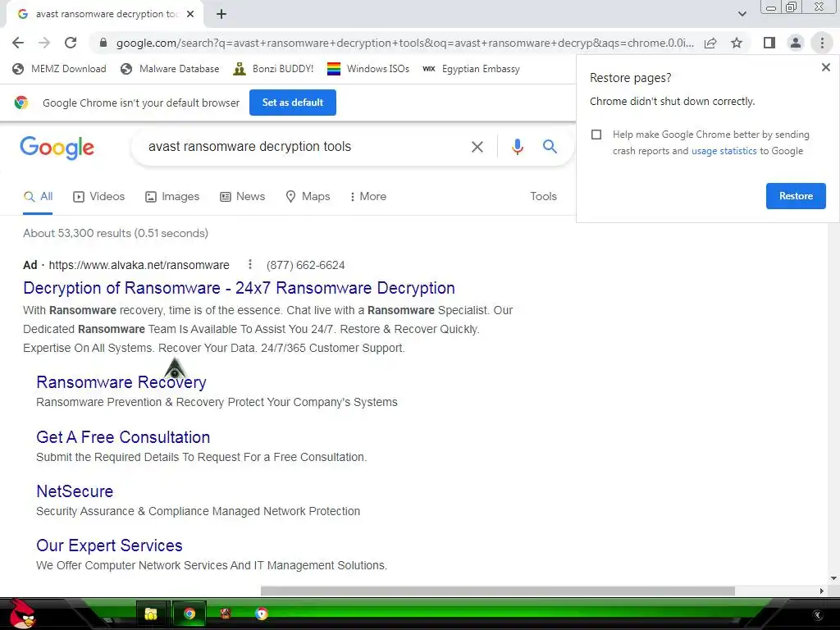Open the Malware Database bookmark

(170, 69)
